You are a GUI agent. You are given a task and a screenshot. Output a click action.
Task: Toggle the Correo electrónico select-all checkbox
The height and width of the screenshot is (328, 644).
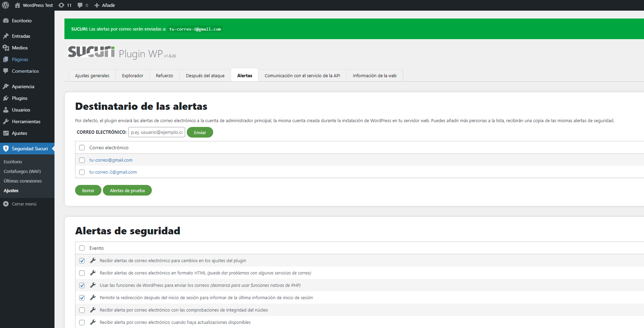82,148
